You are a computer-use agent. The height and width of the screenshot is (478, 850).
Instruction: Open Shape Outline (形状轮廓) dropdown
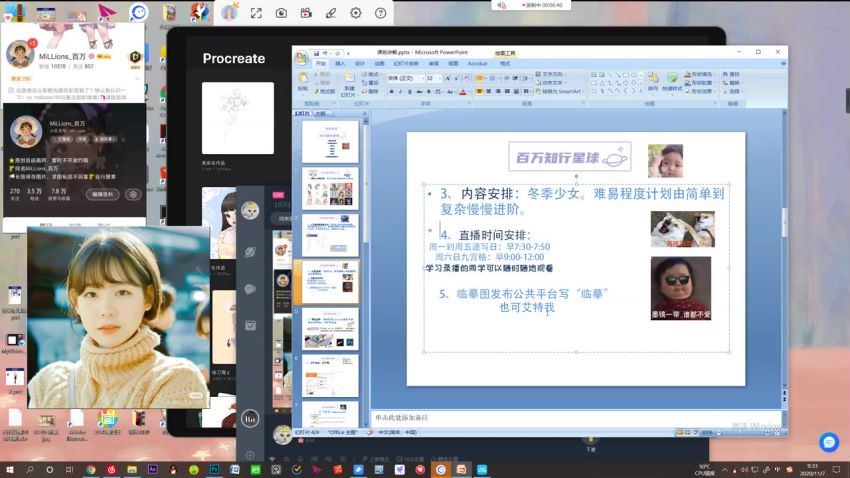(699, 83)
